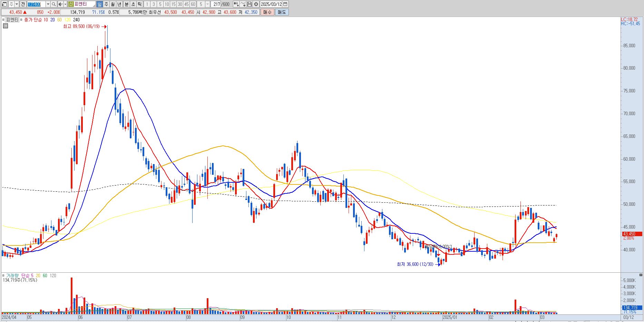
Task: Click the 최고 89,500 (06/19) high annotation
Action: (x=81, y=27)
